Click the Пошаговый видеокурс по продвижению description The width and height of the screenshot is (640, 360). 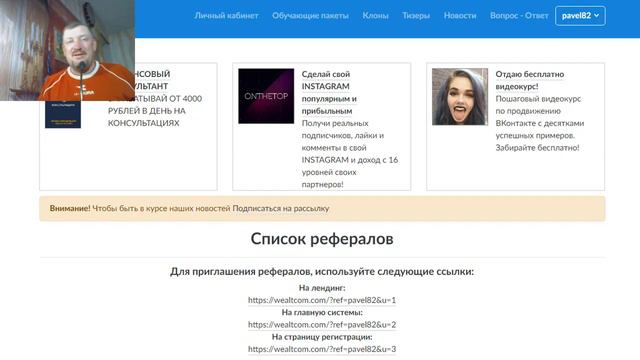540,123
